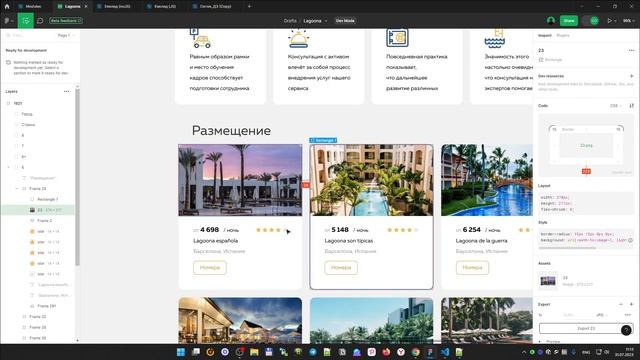Click the Export 23 button
The width and height of the screenshot is (640, 360).
(585, 329)
